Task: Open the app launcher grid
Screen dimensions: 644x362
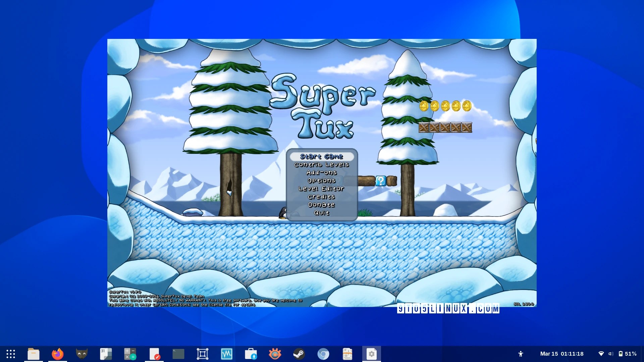Action: coord(11,354)
